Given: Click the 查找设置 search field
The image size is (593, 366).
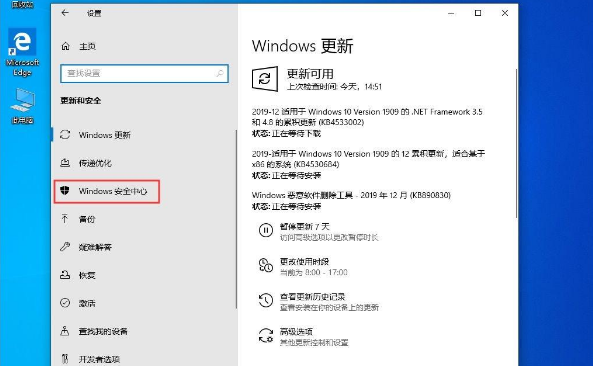Looking at the screenshot, I should coord(144,73).
